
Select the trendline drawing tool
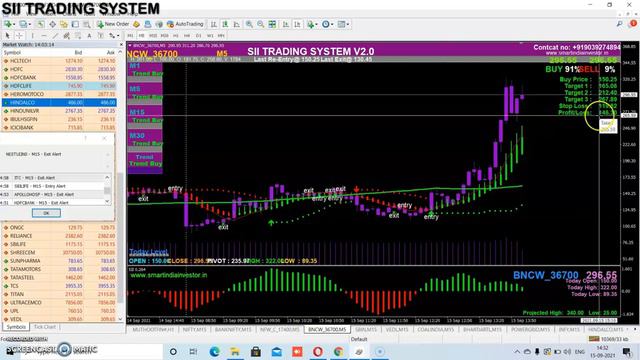tap(55, 36)
